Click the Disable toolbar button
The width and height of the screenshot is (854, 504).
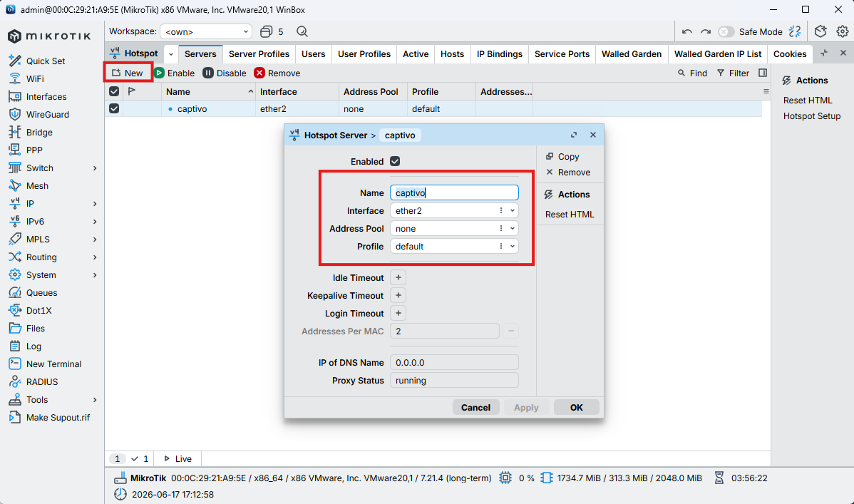click(x=225, y=73)
